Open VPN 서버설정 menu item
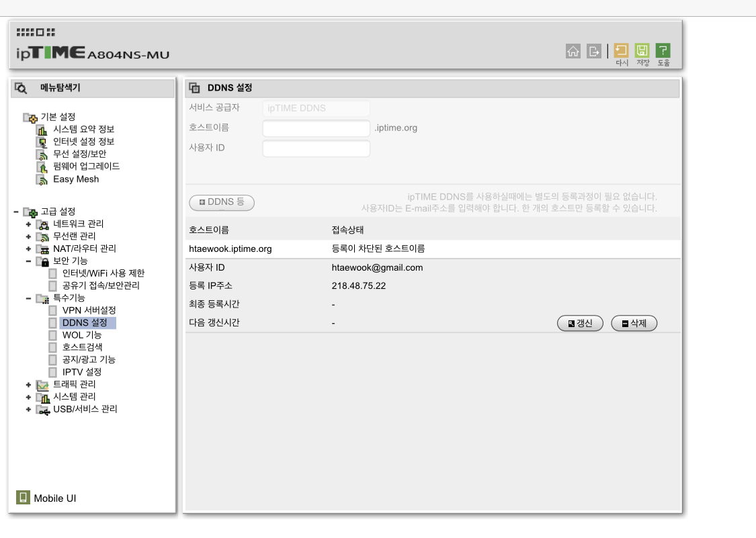 [89, 310]
